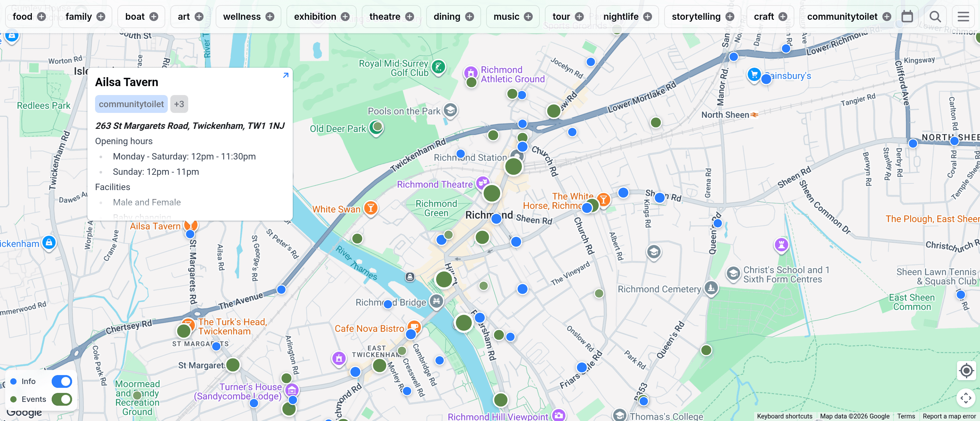Click the Richmond Athletic Ground marker
Image resolution: width=980 pixels, height=421 pixels.
click(471, 72)
